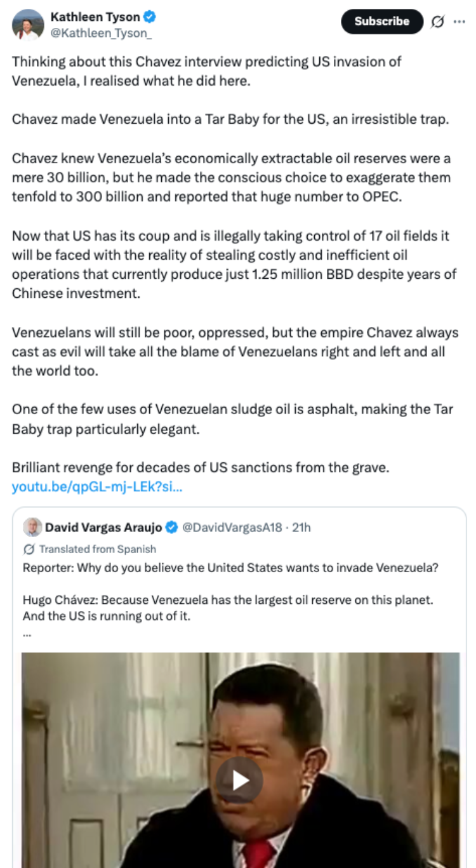Subscribe to Kathleen Tyson
Image resolution: width=476 pixels, height=868 pixels.
point(382,22)
